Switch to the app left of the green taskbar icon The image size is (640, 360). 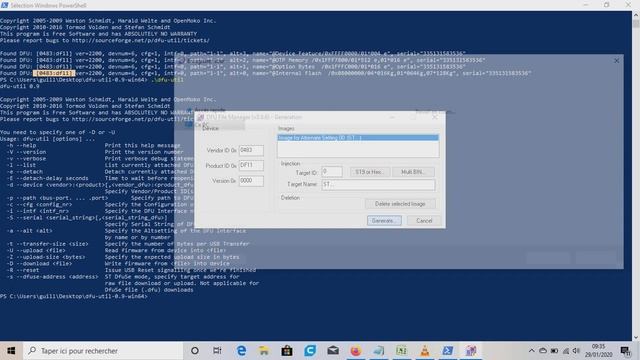378,351
